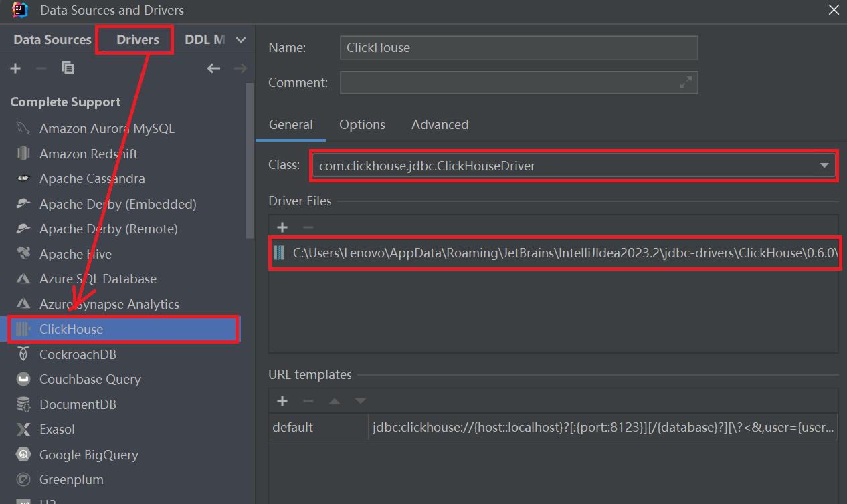Open the Advanced tab
Viewport: 847px width, 504px height.
440,125
